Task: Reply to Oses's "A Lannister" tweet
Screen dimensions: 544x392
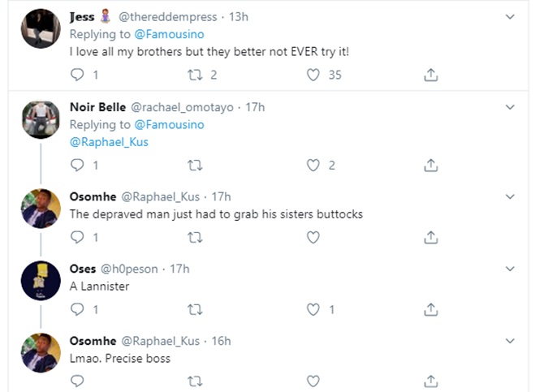Action: point(77,308)
